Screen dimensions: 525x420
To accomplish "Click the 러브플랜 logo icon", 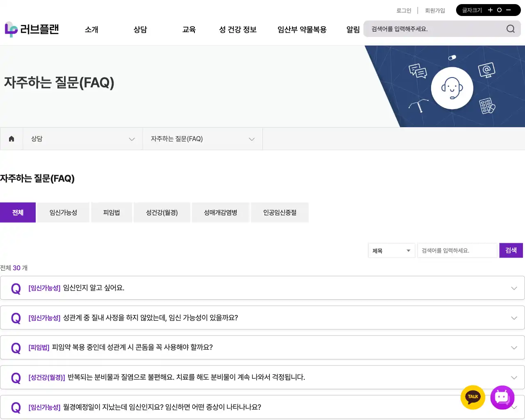I will [11, 30].
